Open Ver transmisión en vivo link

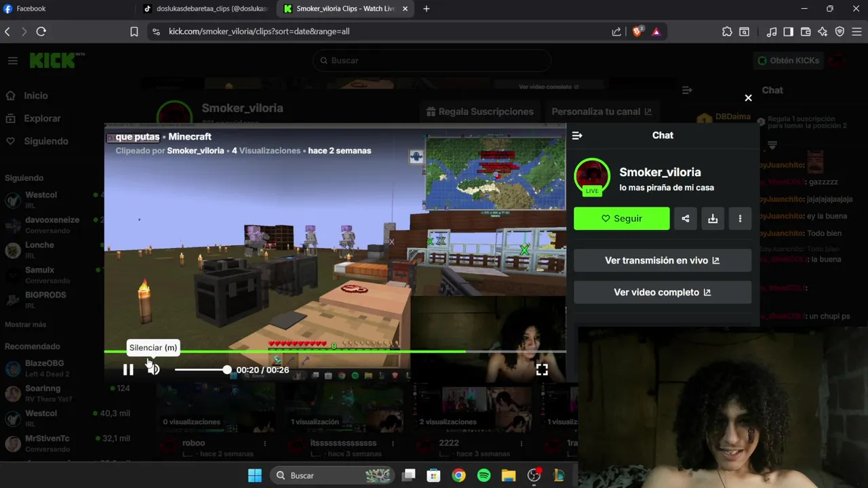pos(663,260)
